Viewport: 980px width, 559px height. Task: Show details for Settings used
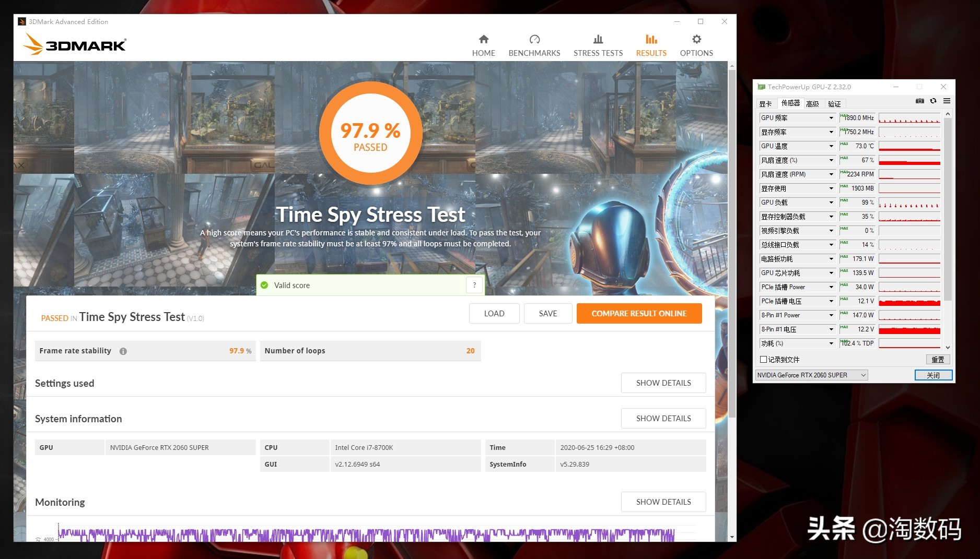click(x=663, y=383)
